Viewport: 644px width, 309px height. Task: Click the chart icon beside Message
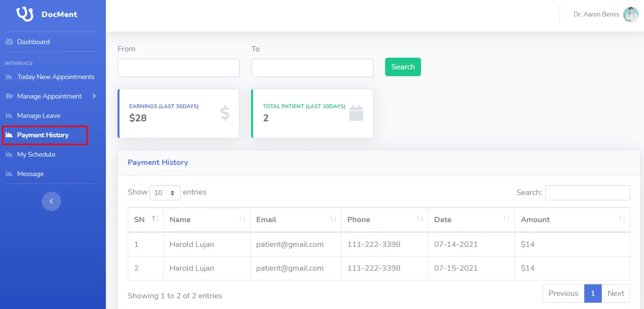(9, 174)
